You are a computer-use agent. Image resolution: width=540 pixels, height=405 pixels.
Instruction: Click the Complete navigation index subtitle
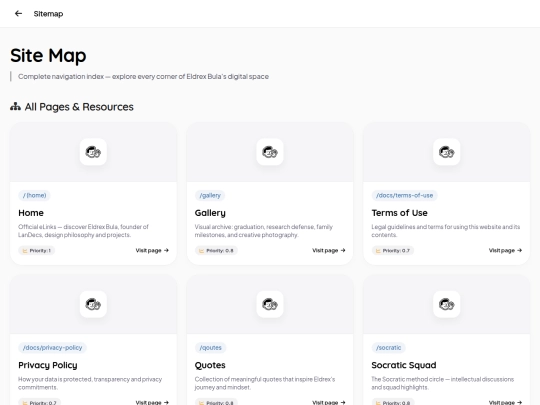click(x=143, y=76)
